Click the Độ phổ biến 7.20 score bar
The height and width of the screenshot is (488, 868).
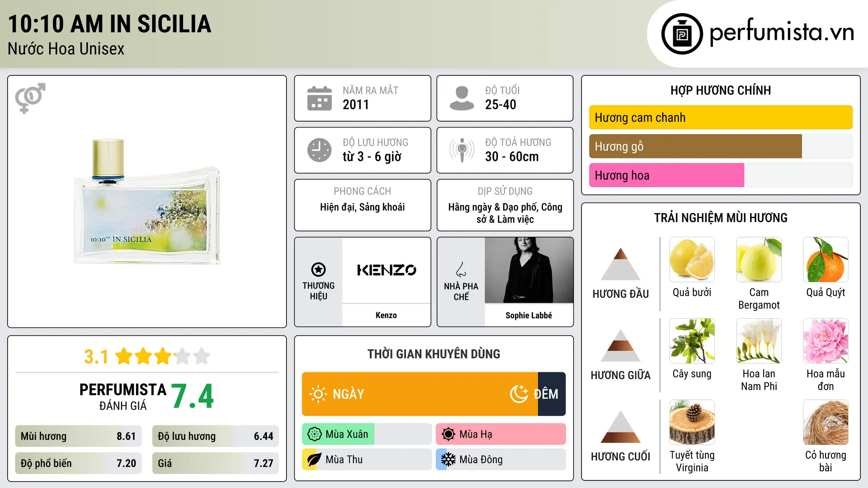click(x=78, y=463)
